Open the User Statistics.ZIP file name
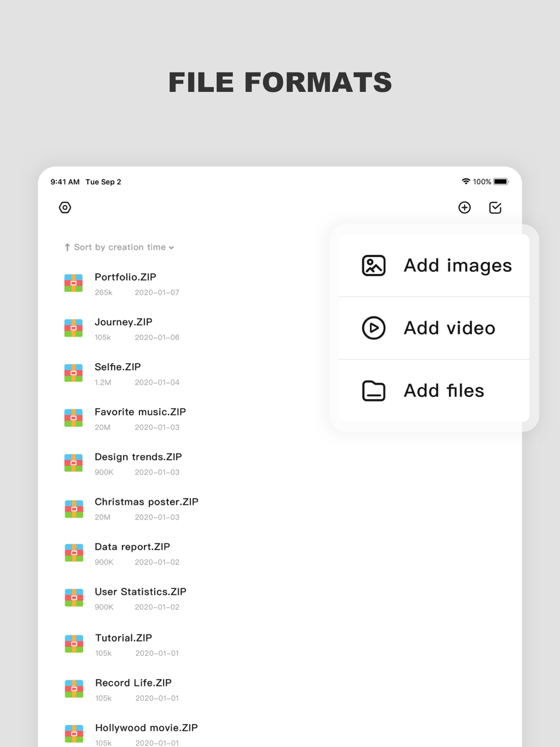The height and width of the screenshot is (747, 560). click(x=141, y=592)
